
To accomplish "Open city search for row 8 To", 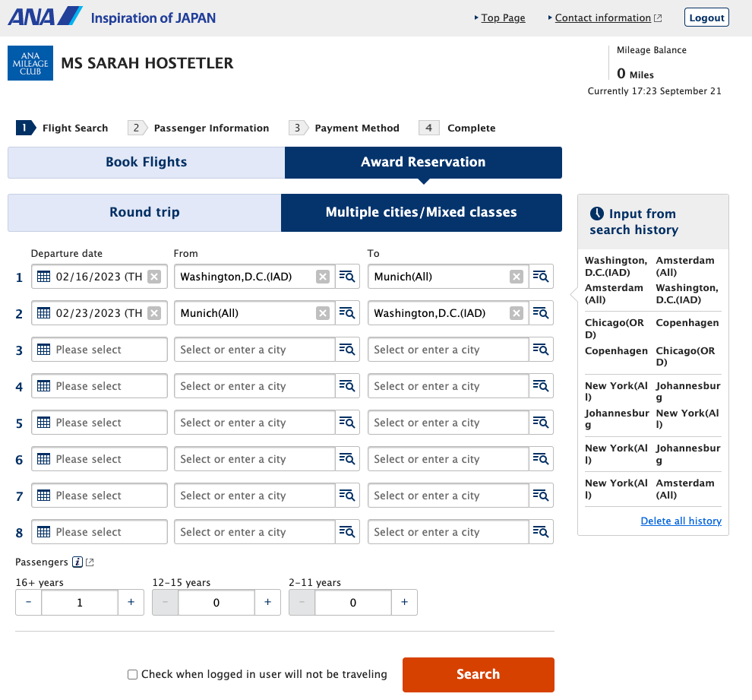I will 541,531.
